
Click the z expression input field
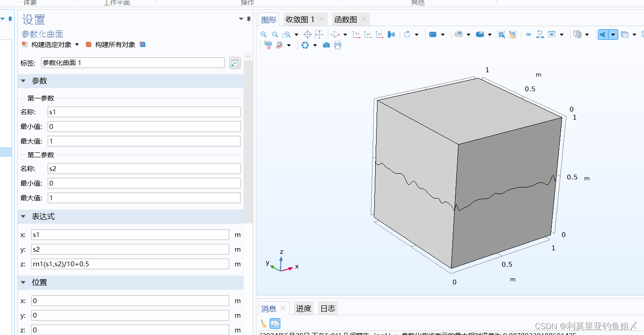tap(129, 264)
